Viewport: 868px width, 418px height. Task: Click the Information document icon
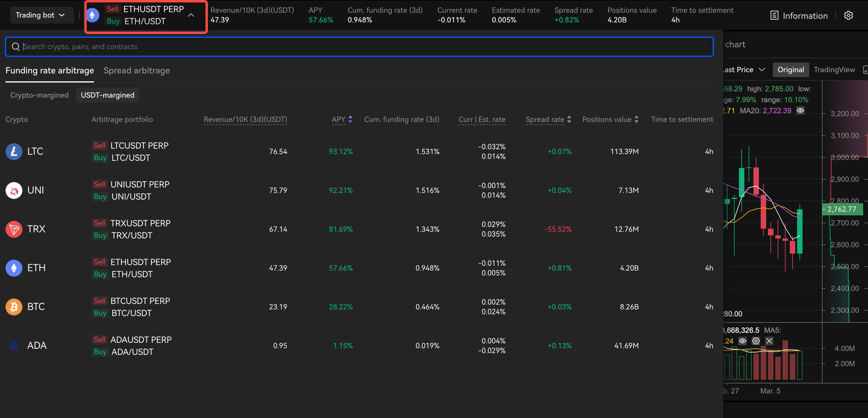click(x=774, y=15)
